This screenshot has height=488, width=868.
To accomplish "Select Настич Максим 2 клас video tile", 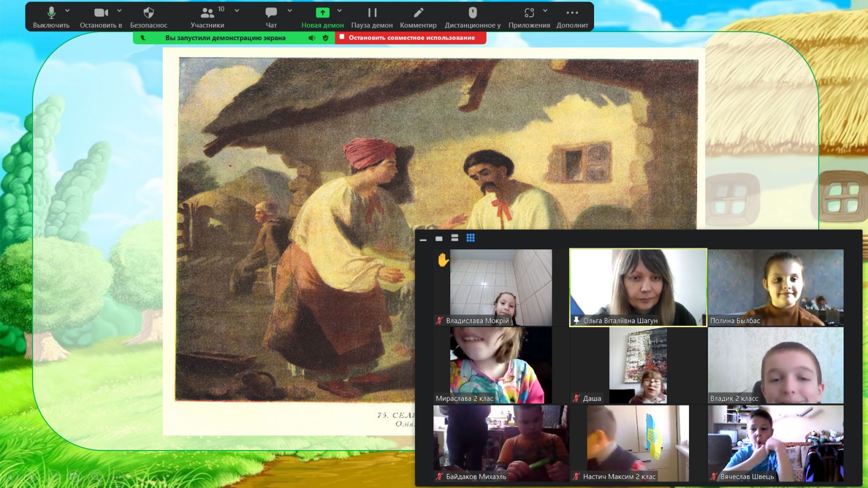I will (x=638, y=444).
